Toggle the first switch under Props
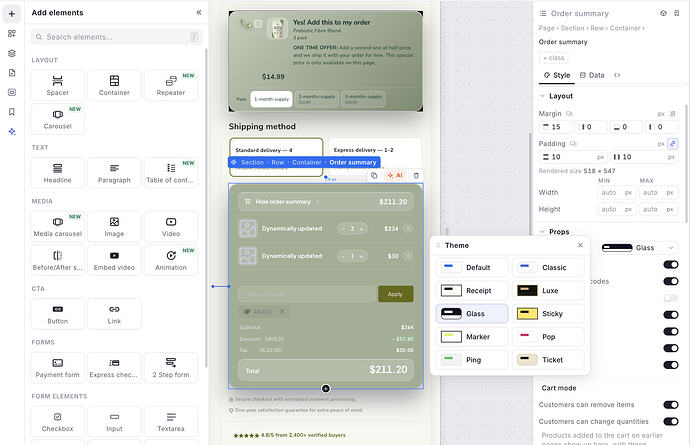Screen dimensions: 690x445 click(671, 265)
